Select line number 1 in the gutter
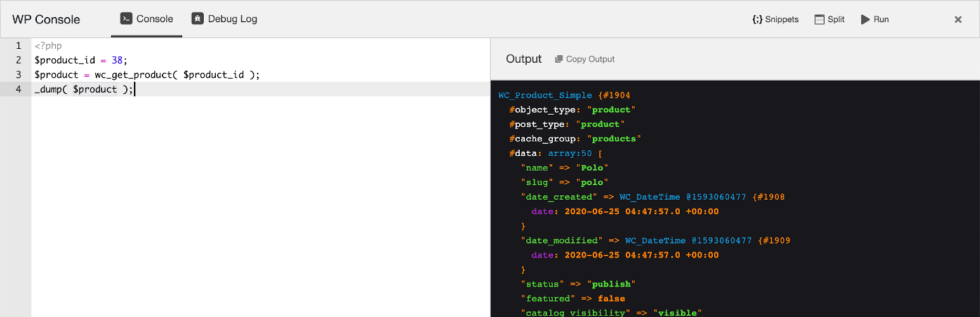This screenshot has width=980, height=317. click(x=18, y=46)
